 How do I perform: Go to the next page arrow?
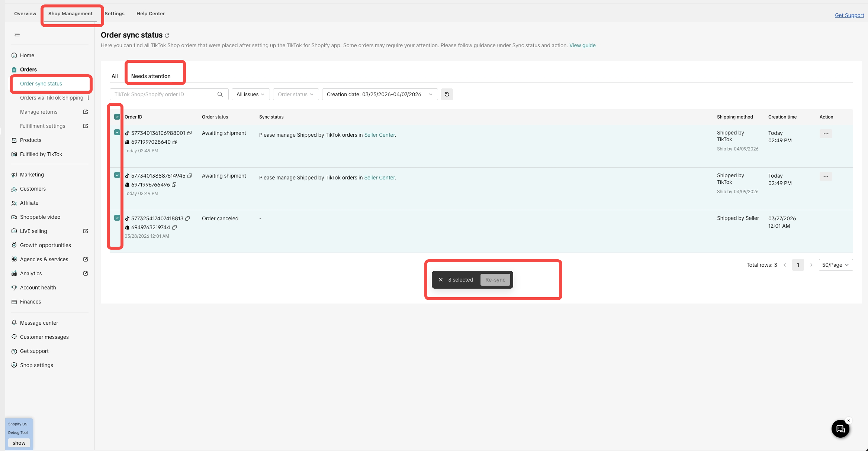pyautogui.click(x=811, y=265)
